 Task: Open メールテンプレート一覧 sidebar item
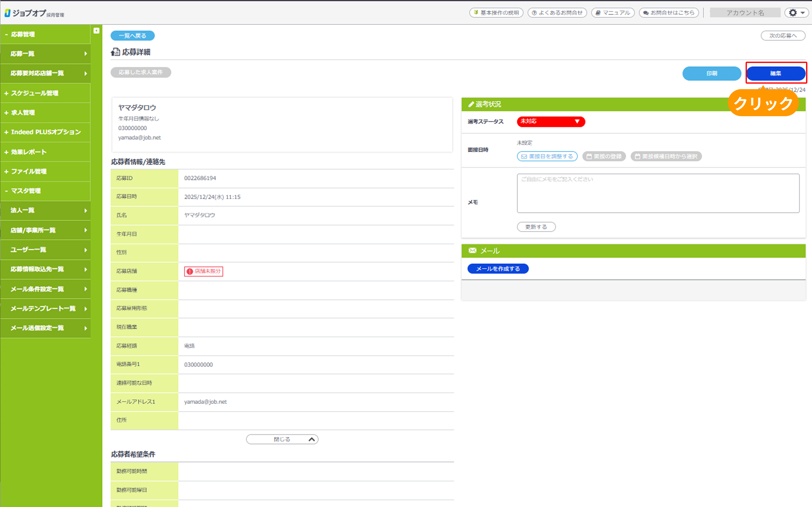click(45, 308)
